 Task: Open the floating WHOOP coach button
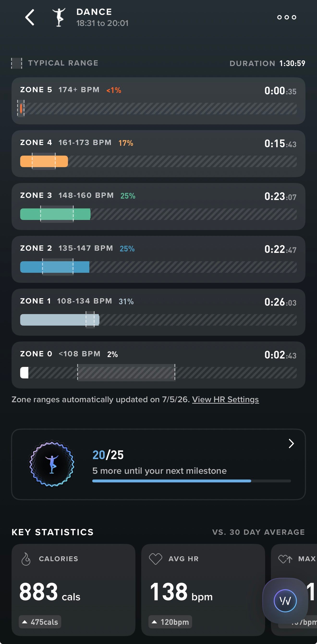(285, 601)
